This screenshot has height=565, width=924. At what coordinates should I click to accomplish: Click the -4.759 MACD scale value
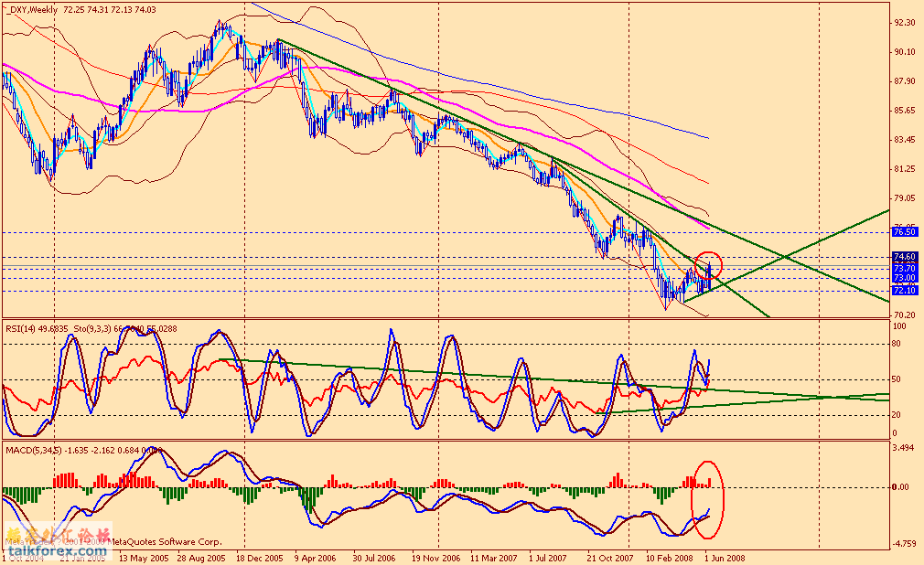[x=905, y=543]
